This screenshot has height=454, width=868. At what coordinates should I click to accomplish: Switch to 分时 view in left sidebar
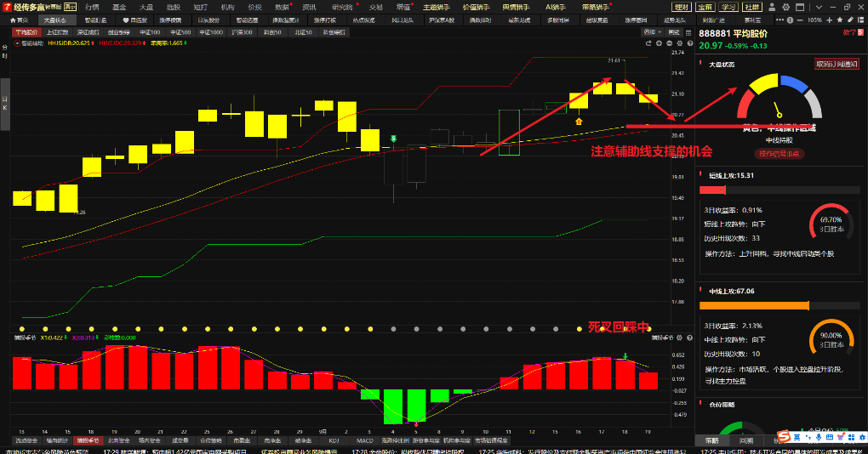pos(5,51)
